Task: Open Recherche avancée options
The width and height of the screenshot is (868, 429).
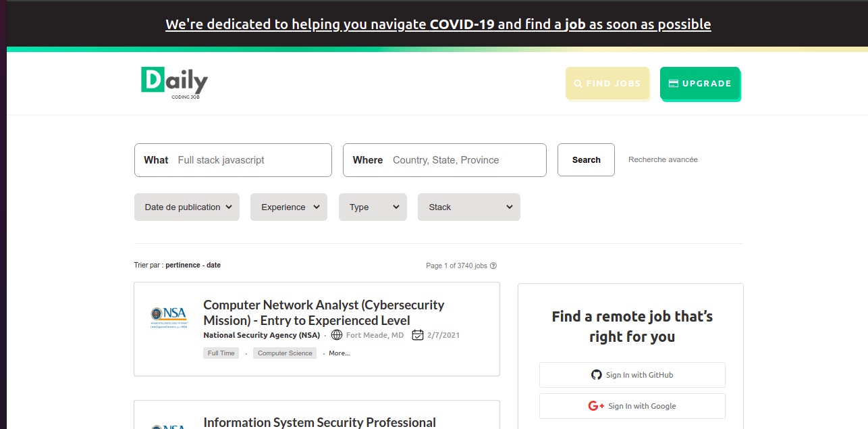Action: [663, 159]
